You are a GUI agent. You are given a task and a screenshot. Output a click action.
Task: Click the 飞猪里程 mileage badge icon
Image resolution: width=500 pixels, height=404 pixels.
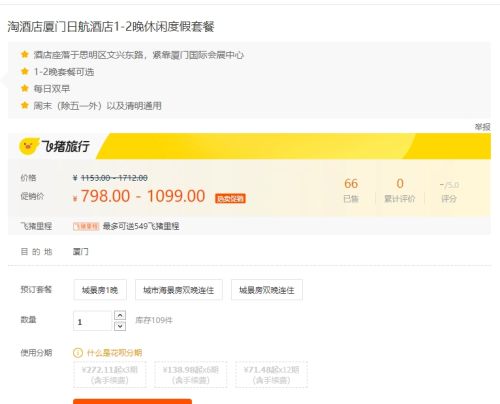(x=86, y=227)
